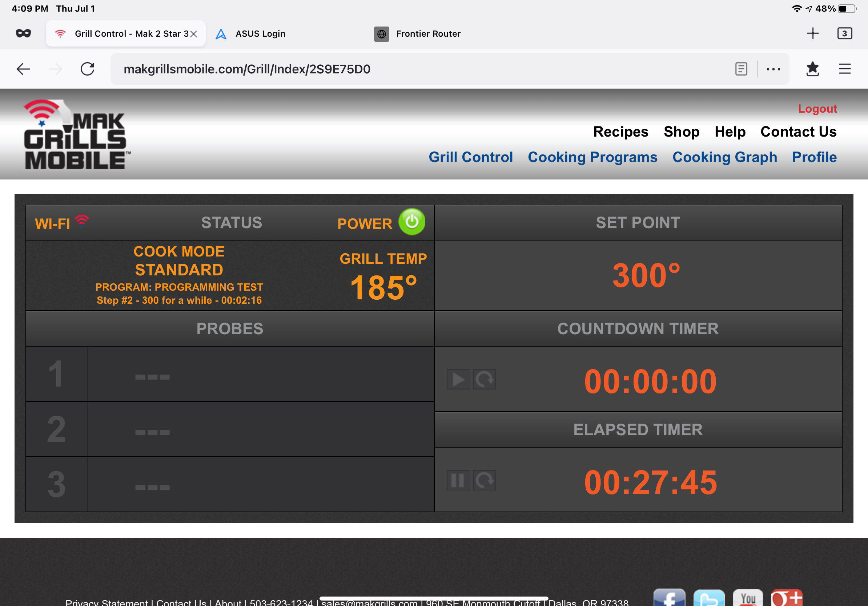Open the browser hamburger menu
The width and height of the screenshot is (868, 606).
pyautogui.click(x=845, y=69)
